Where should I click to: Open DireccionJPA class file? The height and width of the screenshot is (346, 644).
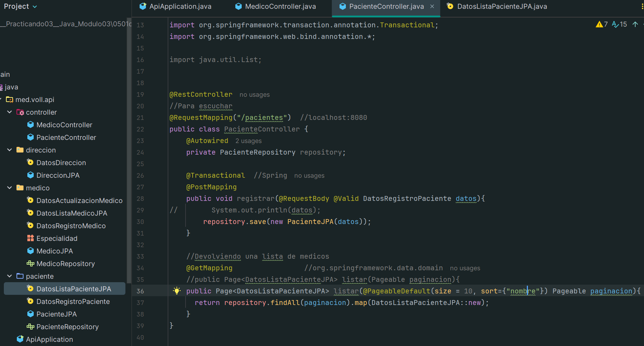(58, 175)
